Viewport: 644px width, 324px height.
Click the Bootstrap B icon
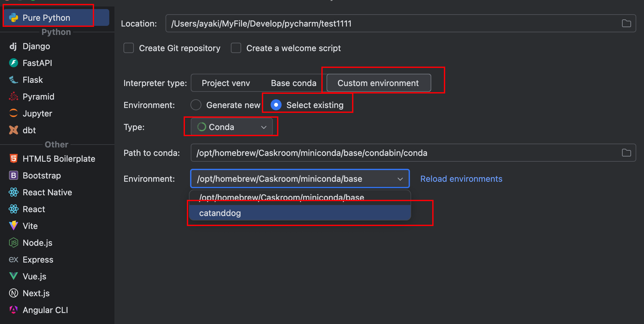tap(13, 176)
